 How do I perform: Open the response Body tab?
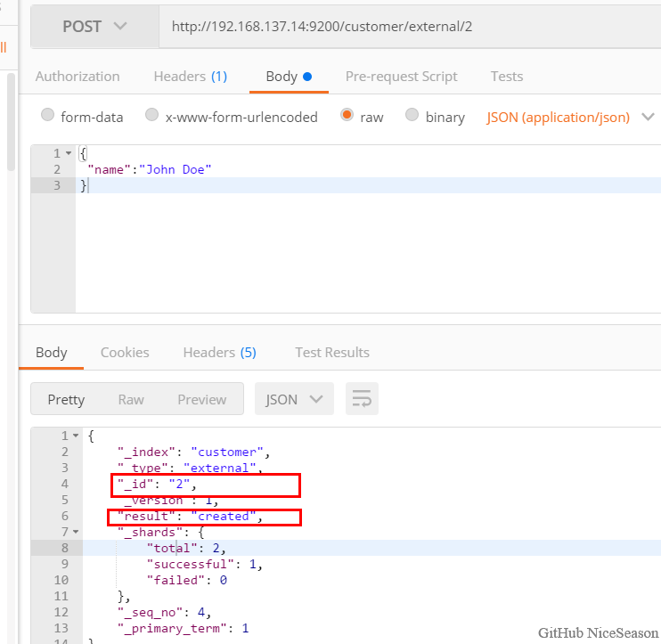click(51, 353)
